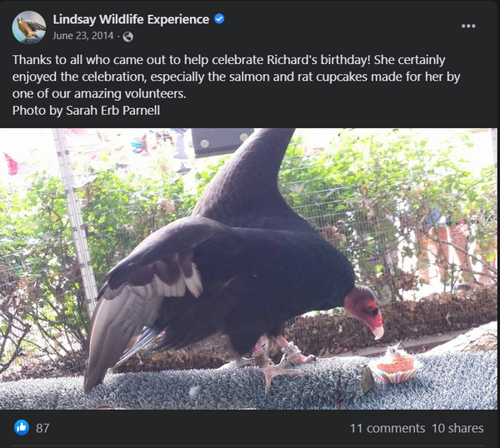Click the Lindsay Wildlife Experience profile picture
Image resolution: width=500 pixels, height=448 pixels.
pos(29,27)
